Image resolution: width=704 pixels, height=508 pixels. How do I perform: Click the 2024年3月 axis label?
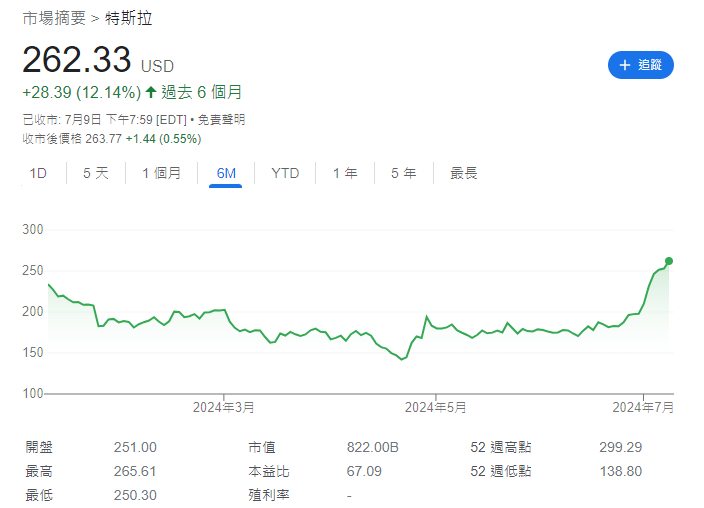click(x=223, y=407)
